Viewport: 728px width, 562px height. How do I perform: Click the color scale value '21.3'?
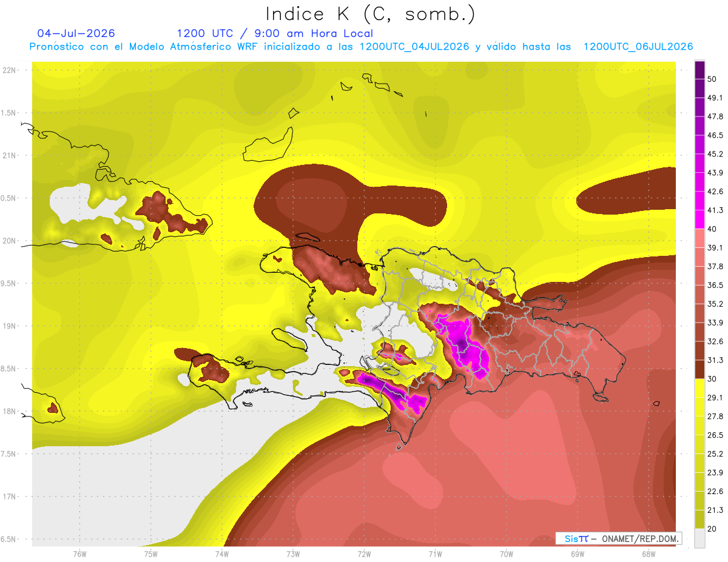click(715, 510)
